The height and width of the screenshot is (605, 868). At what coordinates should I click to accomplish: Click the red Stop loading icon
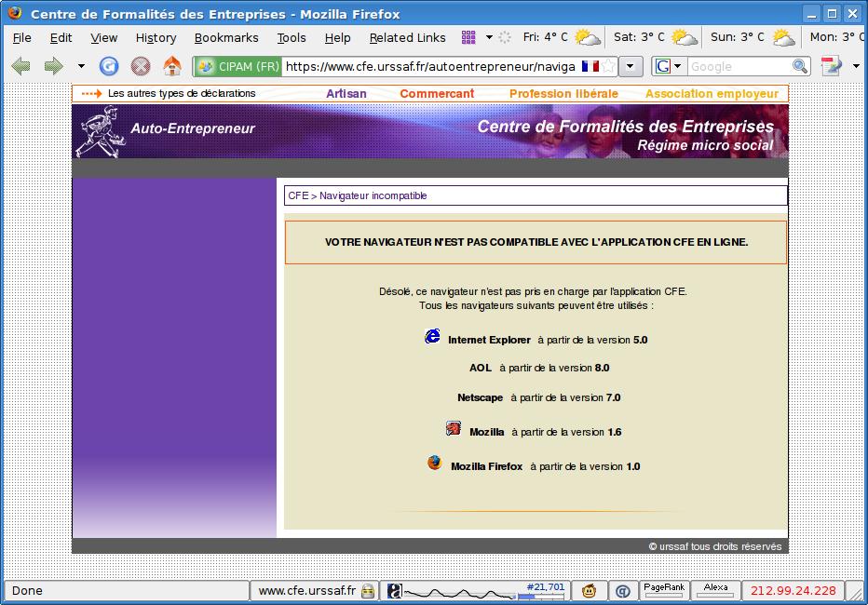click(141, 66)
